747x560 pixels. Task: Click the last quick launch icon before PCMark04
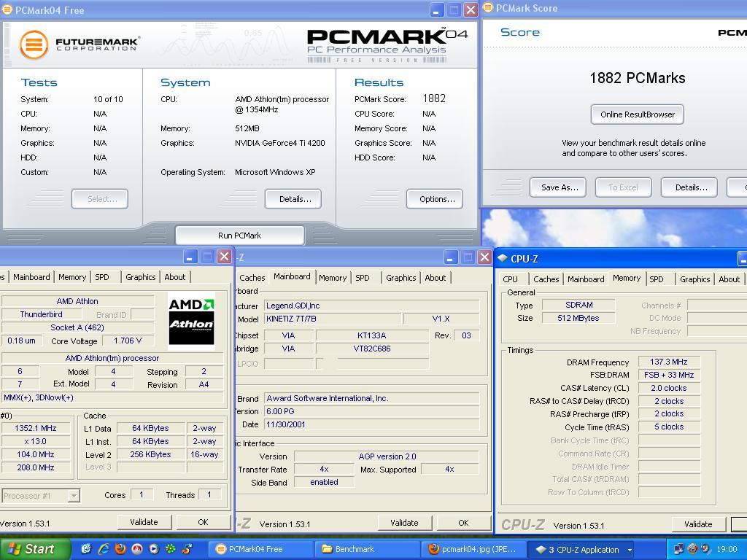coord(187,549)
